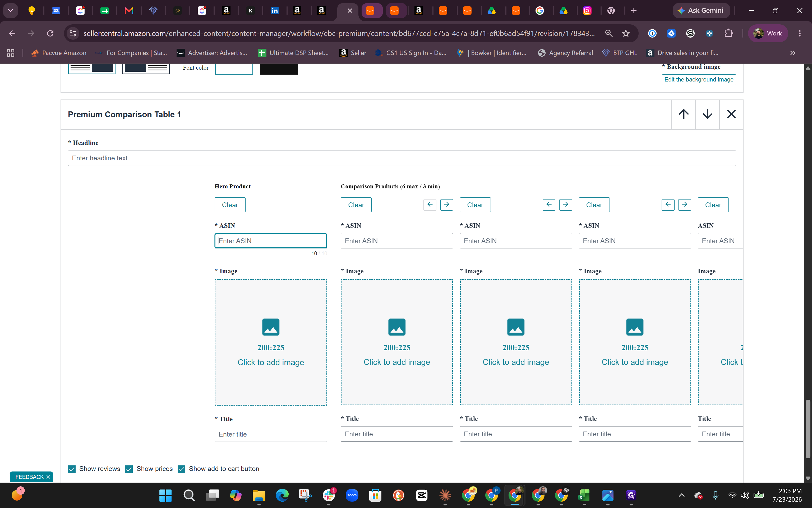Image resolution: width=812 pixels, height=508 pixels.
Task: Switch to the Google Calendar tab
Action: coord(56,11)
